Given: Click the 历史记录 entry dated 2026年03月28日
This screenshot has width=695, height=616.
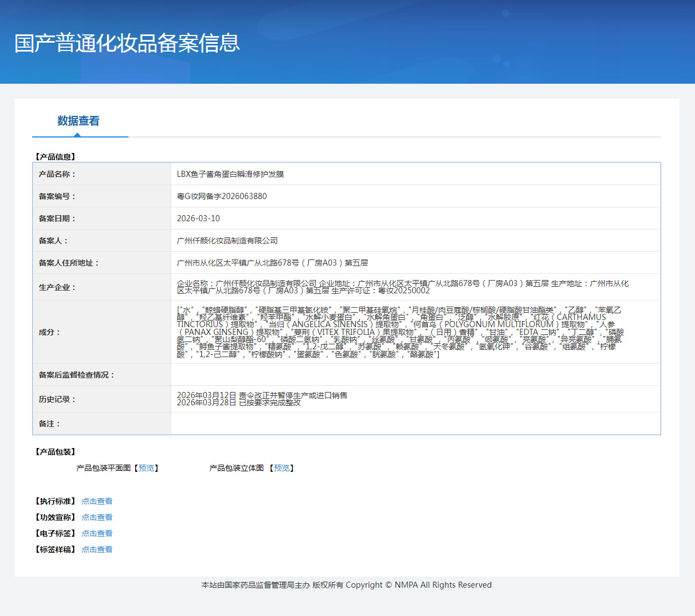Looking at the screenshot, I should 239,403.
